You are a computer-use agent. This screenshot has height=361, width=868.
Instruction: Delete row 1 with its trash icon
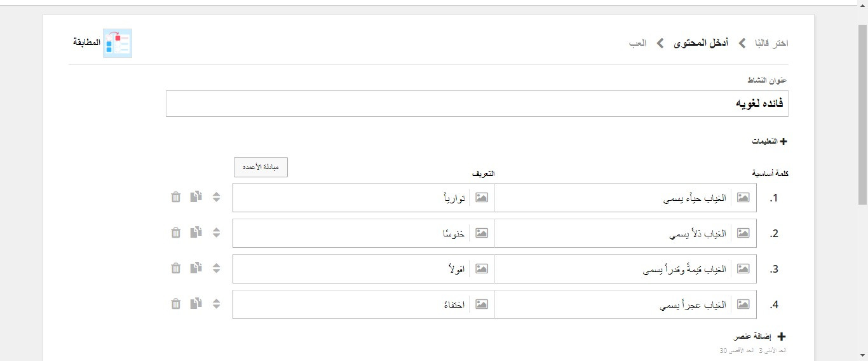pyautogui.click(x=176, y=198)
